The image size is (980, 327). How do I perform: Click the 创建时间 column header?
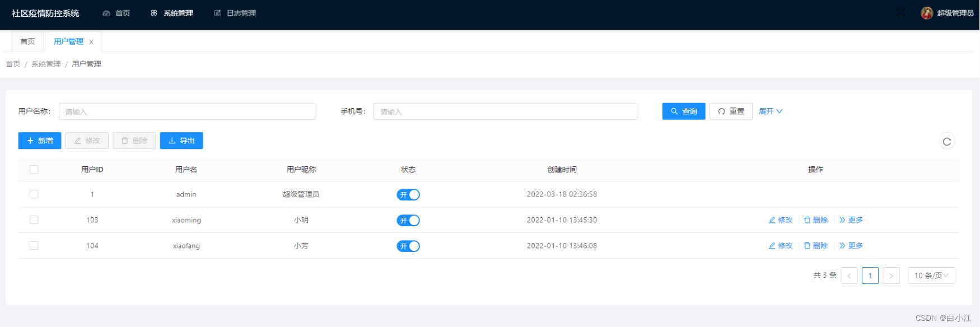tap(562, 170)
